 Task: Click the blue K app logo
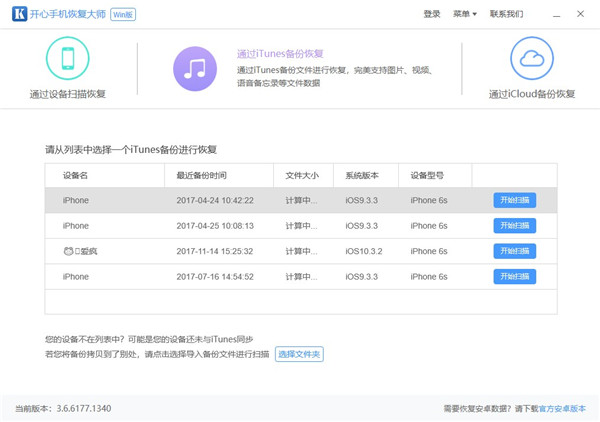(x=19, y=15)
